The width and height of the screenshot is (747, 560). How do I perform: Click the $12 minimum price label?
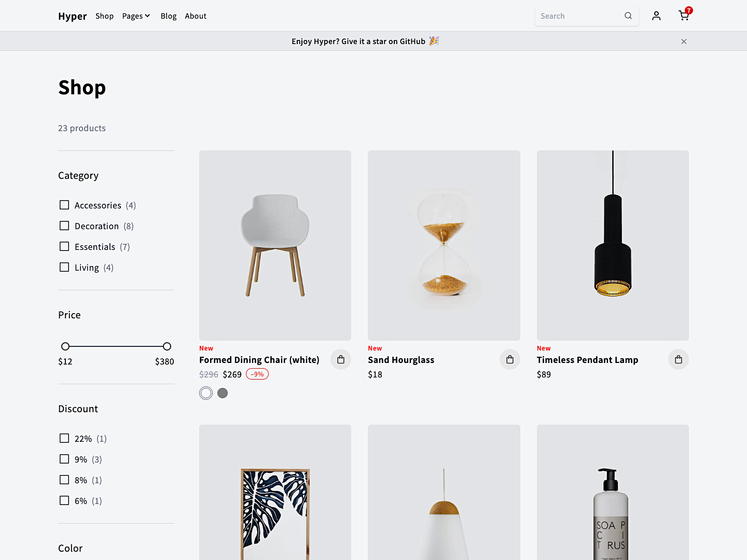65,361
